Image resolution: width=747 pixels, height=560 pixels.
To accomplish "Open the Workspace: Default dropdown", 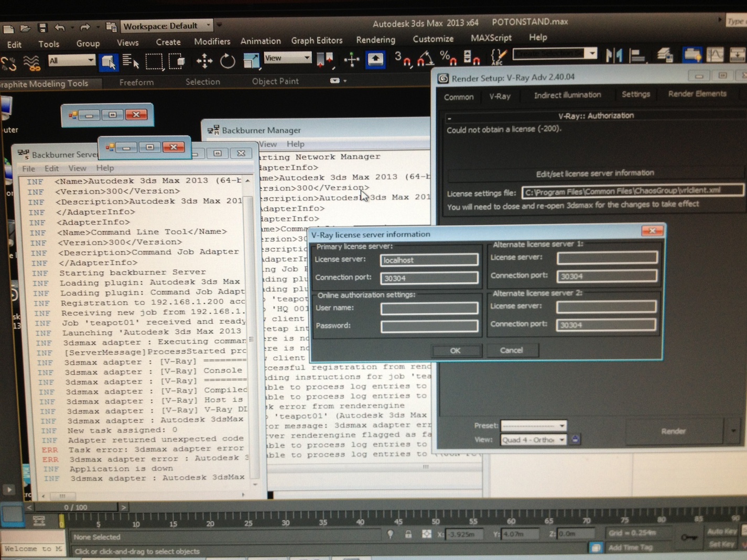I will pos(167,26).
